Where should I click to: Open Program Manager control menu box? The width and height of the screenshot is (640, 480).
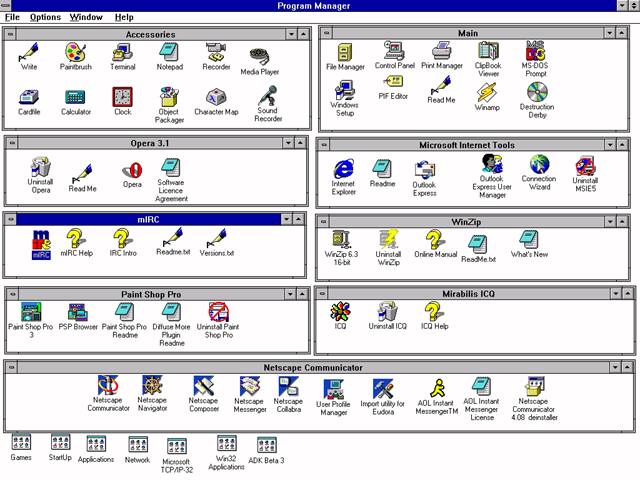coord(5,5)
